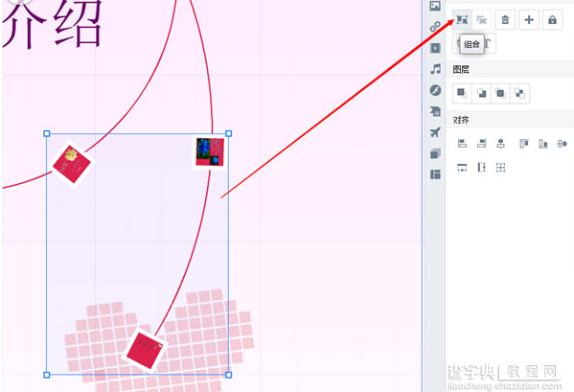Click the bottom-left selection handle
This screenshot has height=392, width=574.
point(47,375)
